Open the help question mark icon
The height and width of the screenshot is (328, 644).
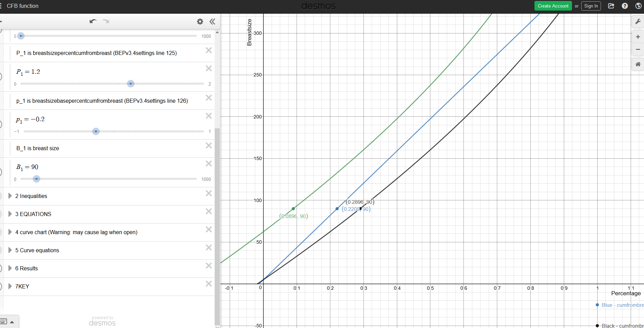[625, 6]
